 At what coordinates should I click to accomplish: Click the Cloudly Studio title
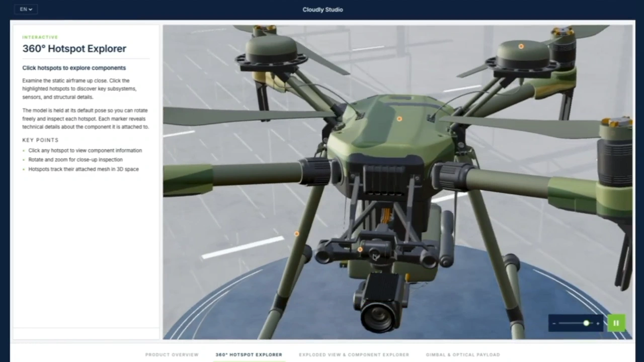click(x=323, y=10)
